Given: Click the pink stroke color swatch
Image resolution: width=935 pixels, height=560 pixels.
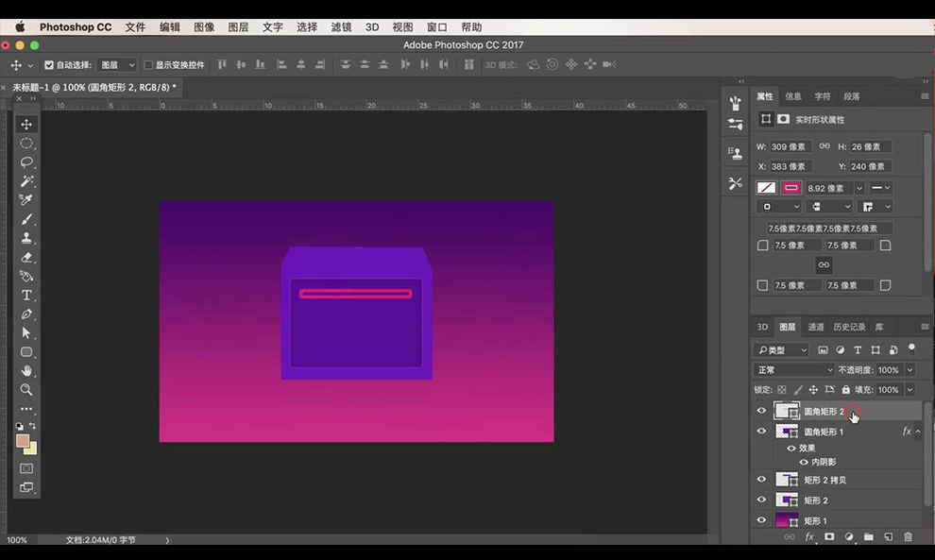Looking at the screenshot, I should (x=791, y=188).
